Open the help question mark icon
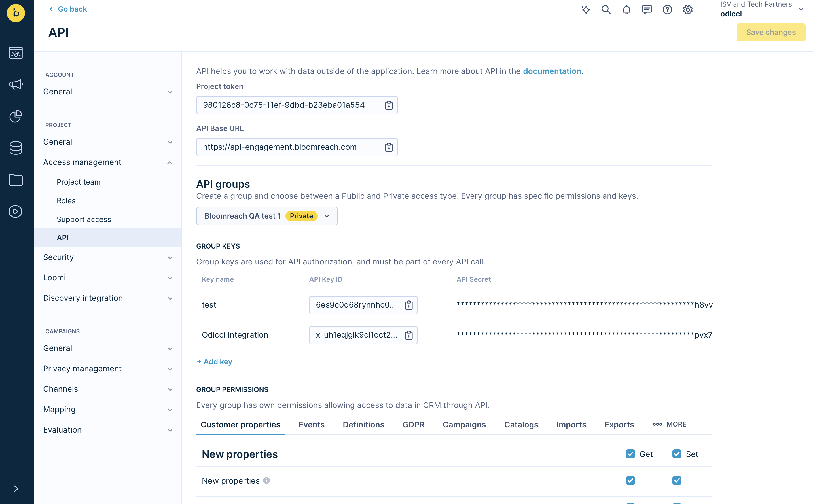Viewport: 813px width, 504px height. pos(667,10)
